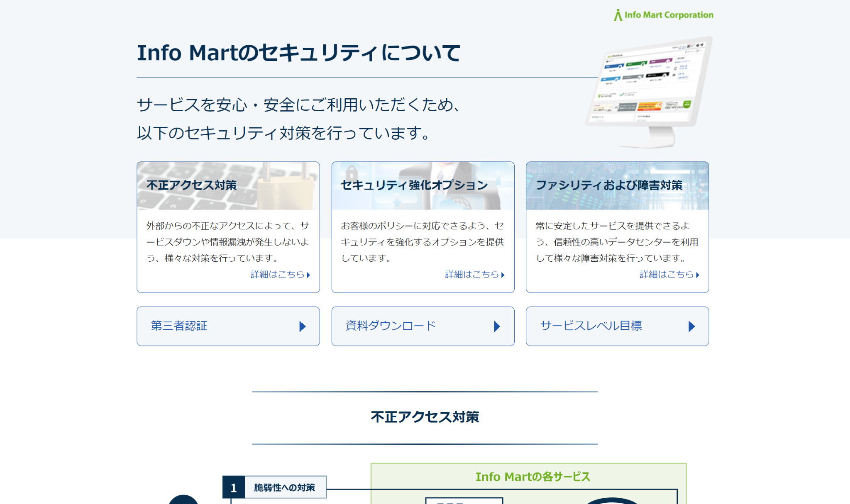850x504 pixels.
Task: Open 詳細はこちら link under ファシリティおよび障害対策
Action: [669, 275]
